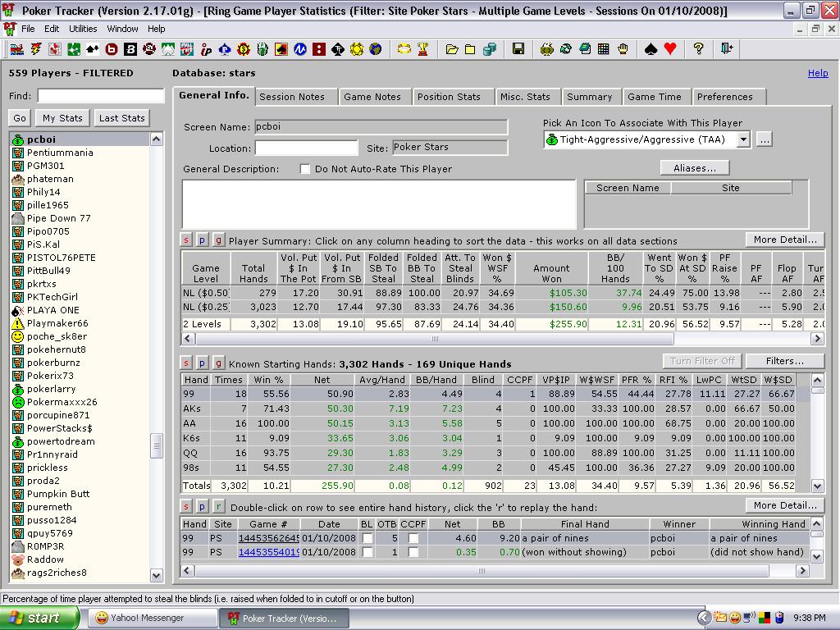
Task: Click the Find text input field
Action: (x=101, y=96)
